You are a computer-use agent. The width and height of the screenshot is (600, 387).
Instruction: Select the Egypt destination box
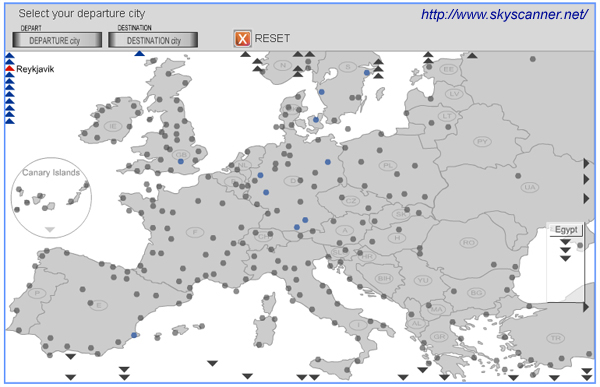[x=566, y=230]
